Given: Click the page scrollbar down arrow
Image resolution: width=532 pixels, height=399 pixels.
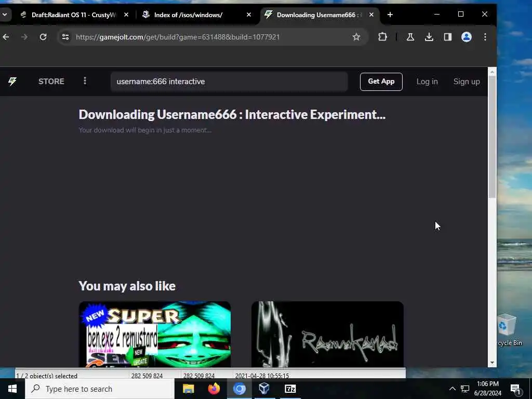Looking at the screenshot, I should point(492,363).
